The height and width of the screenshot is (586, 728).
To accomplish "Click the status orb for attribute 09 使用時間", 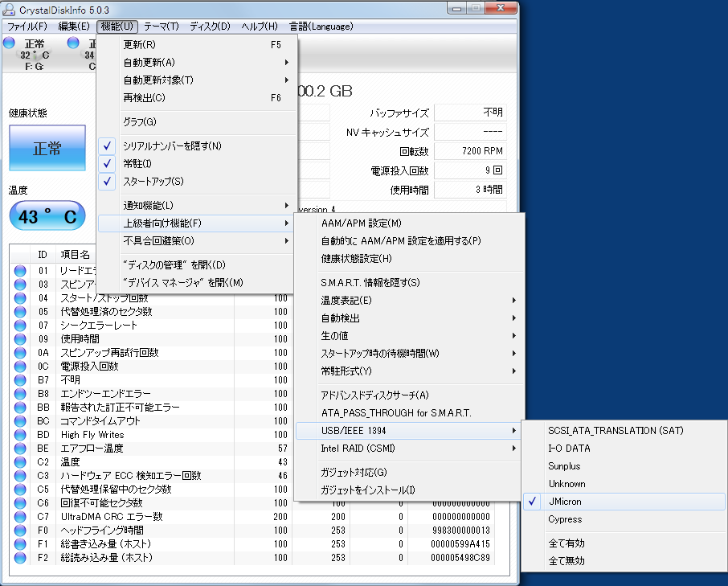I will pyautogui.click(x=20, y=339).
